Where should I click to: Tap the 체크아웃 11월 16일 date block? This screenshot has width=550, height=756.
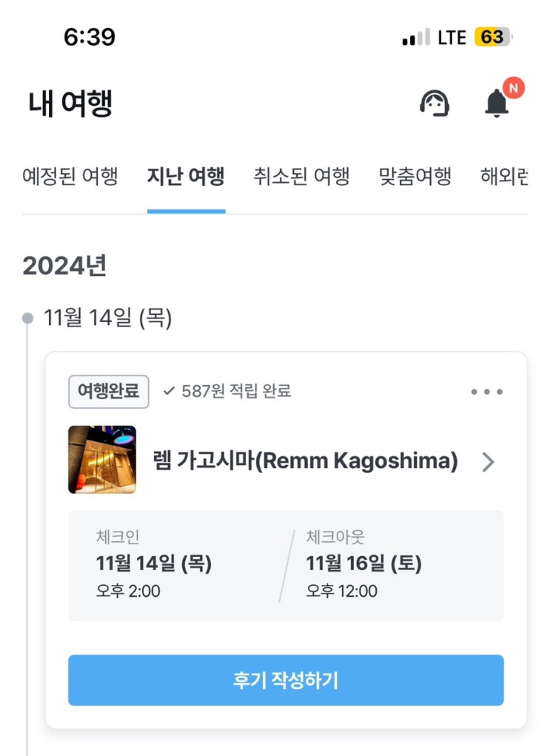pyautogui.click(x=363, y=564)
